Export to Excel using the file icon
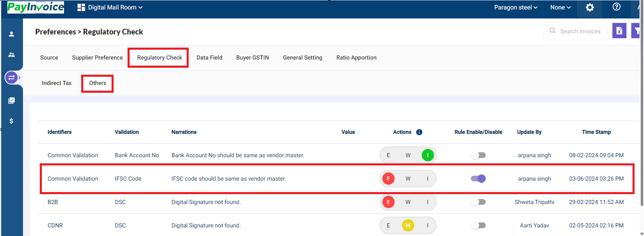This screenshot has width=644, height=236. pos(619,31)
